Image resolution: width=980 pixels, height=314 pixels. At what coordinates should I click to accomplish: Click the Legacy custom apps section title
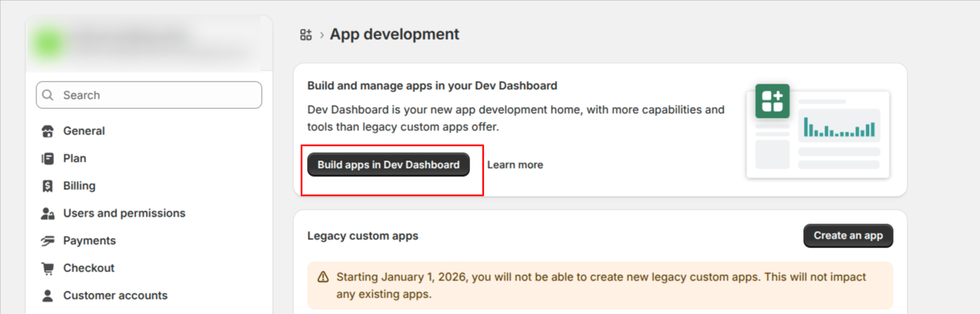[x=363, y=236]
